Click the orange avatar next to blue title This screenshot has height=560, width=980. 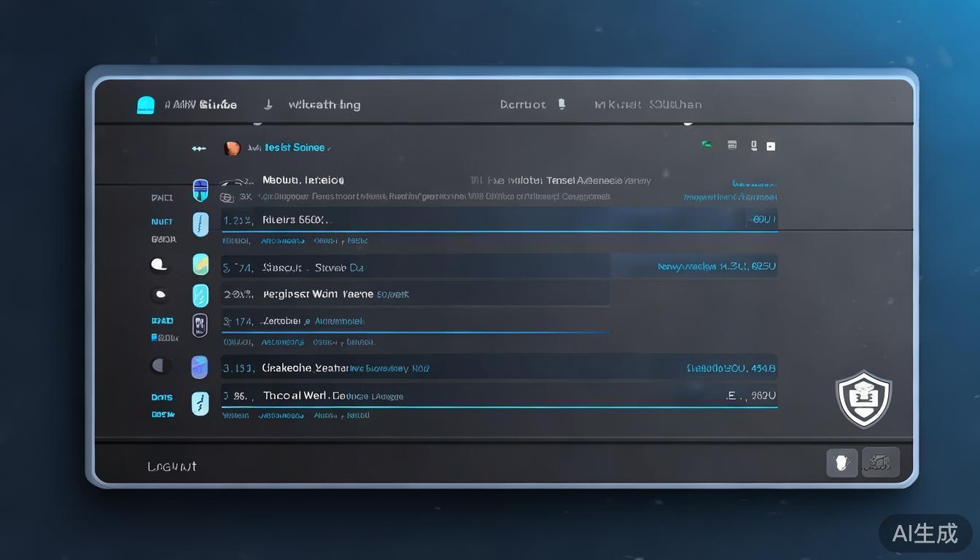click(232, 148)
